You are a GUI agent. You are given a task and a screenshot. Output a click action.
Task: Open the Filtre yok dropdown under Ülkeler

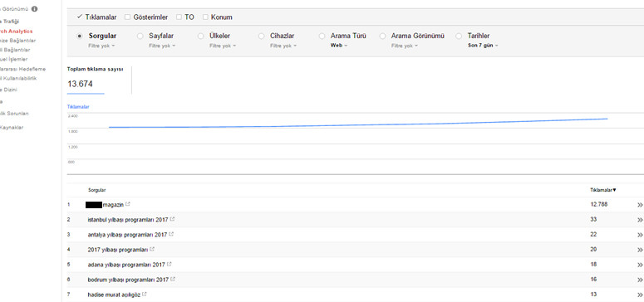click(x=223, y=46)
